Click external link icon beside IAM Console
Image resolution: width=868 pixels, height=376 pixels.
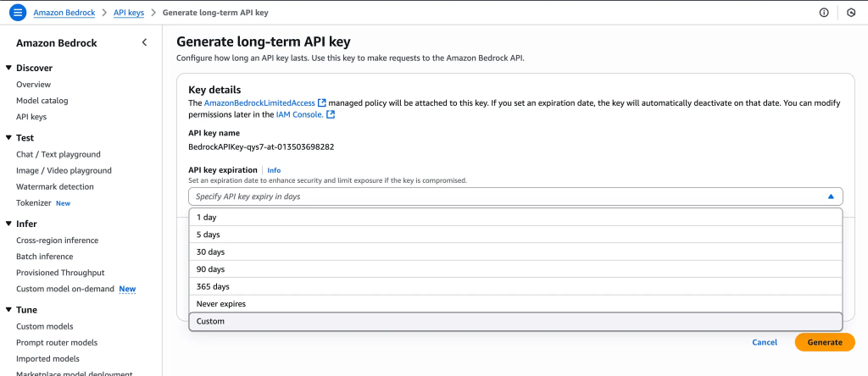pyautogui.click(x=331, y=114)
